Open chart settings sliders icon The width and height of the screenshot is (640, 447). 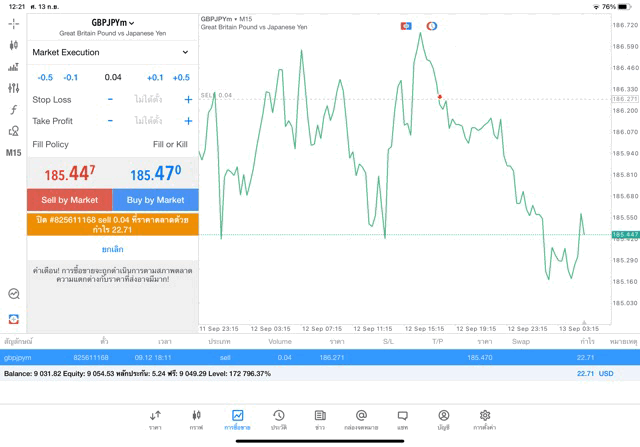tap(13, 88)
